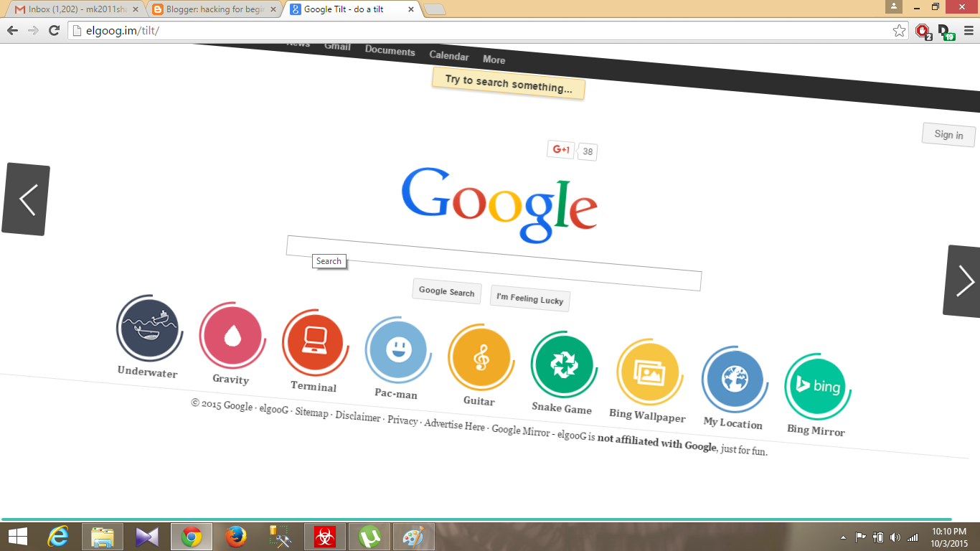The image size is (980, 551).
Task: Click the browser back arrow
Action: [12, 30]
